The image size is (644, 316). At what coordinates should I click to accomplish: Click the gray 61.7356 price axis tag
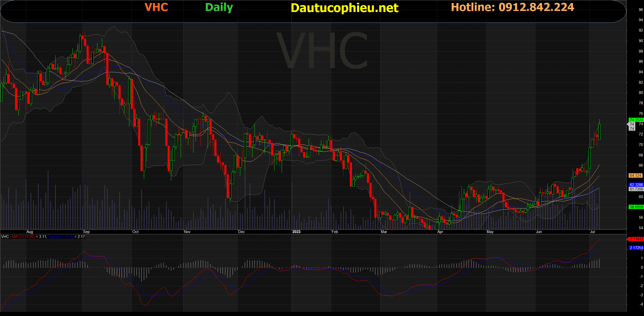point(636,189)
